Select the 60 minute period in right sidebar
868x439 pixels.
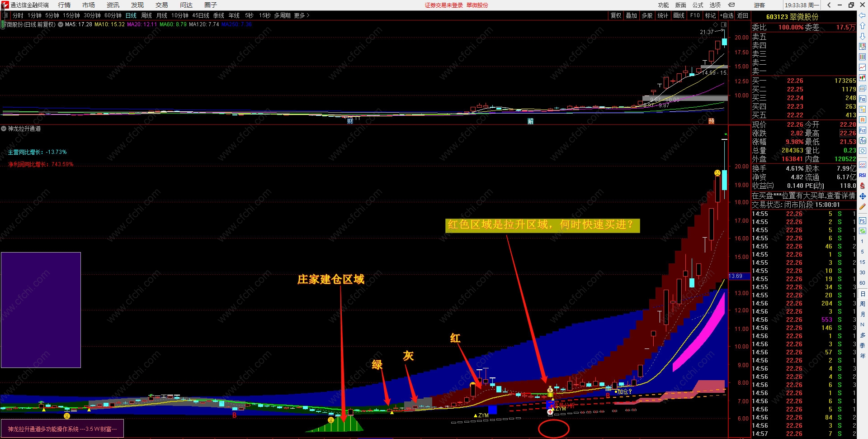click(x=863, y=283)
